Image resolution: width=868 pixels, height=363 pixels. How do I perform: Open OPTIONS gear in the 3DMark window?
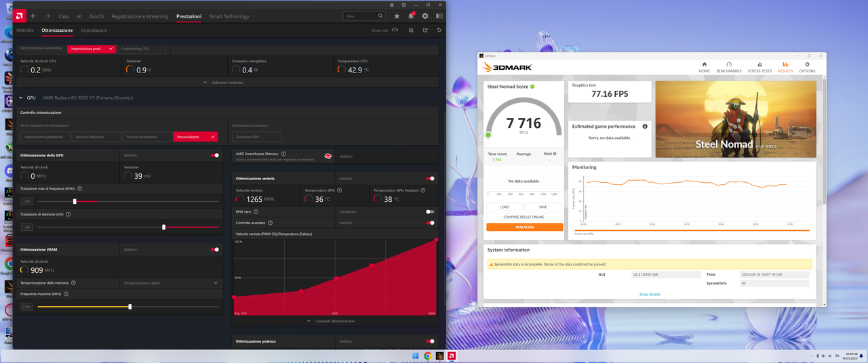point(807,67)
